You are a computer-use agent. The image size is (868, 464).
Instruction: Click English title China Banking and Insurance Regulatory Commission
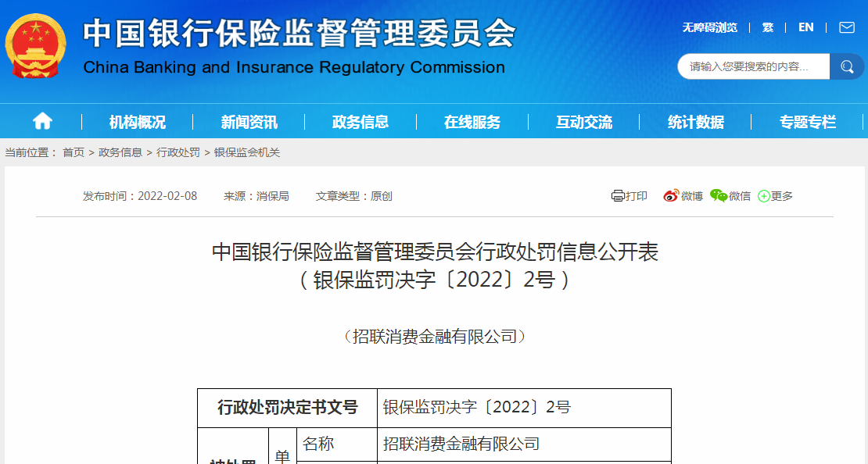294,67
